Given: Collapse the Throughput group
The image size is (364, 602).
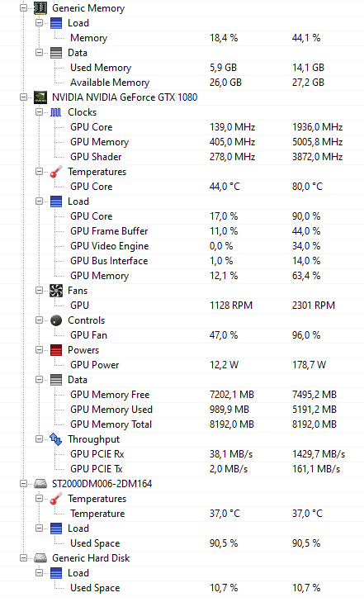Looking at the screenshot, I should [x=39, y=439].
